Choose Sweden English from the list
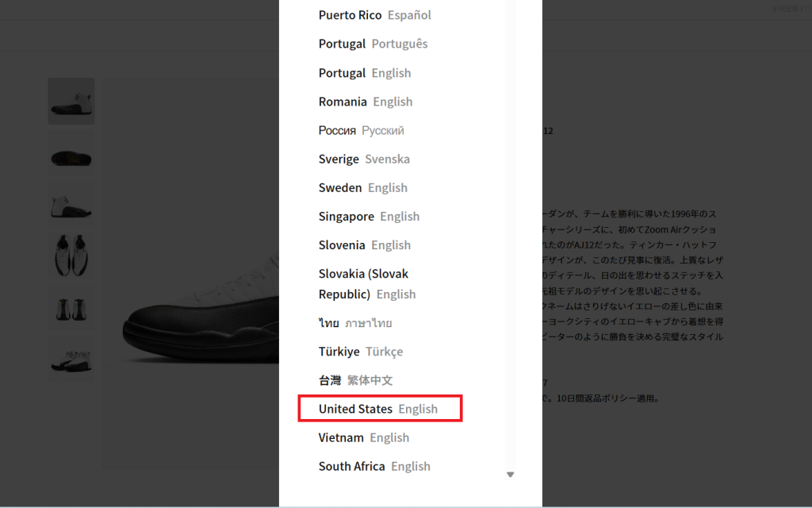Screen dimensions: 812x508 point(363,187)
